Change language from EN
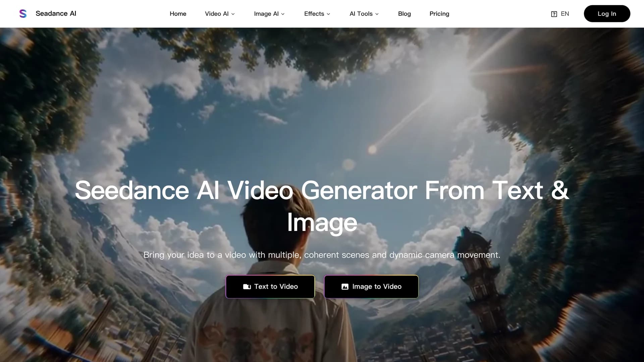Viewport: 644px width, 362px height. tap(565, 14)
